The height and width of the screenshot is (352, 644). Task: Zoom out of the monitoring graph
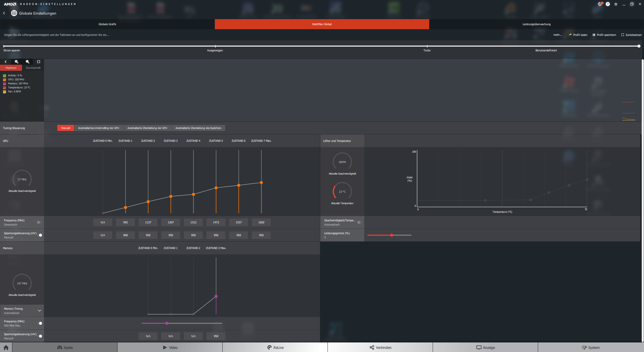[x=28, y=62]
